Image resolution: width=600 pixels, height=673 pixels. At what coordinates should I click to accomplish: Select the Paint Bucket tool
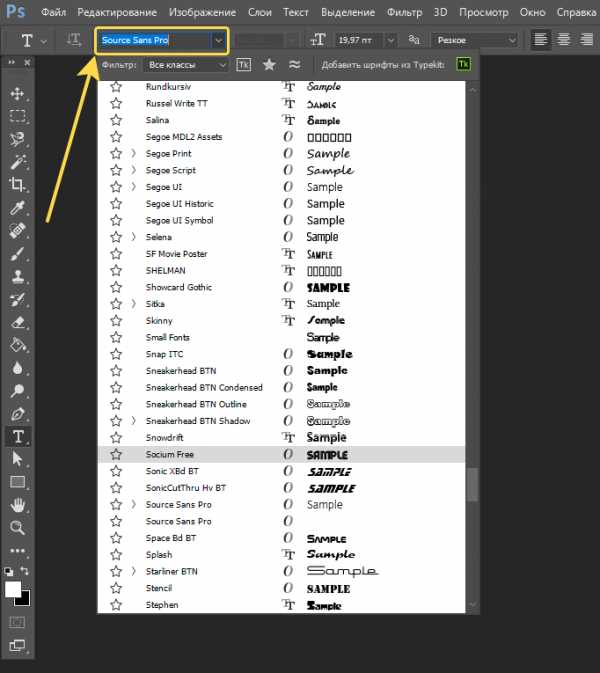click(x=17, y=345)
